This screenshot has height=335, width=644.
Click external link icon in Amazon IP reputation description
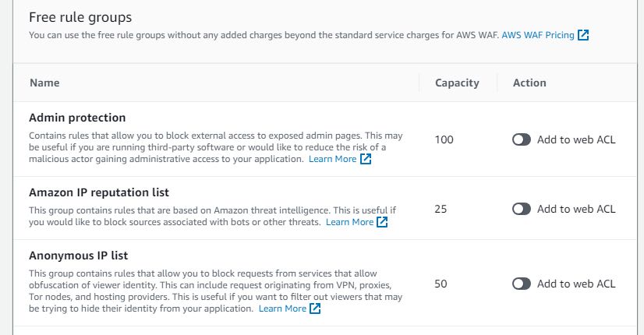point(382,222)
